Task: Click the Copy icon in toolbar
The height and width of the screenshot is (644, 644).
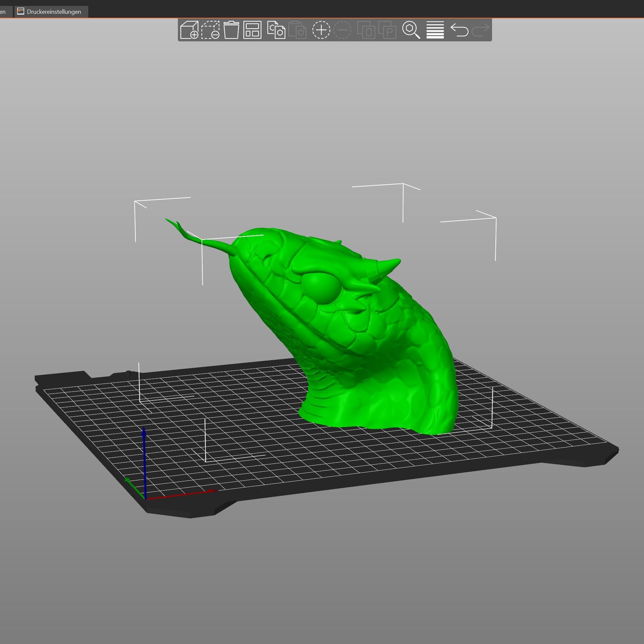Action: coord(276,30)
